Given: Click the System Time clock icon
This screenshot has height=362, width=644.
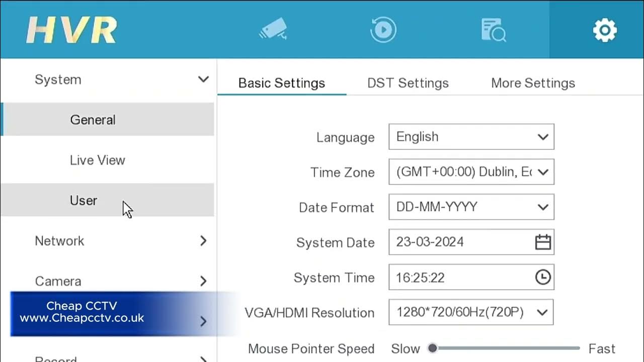Looking at the screenshot, I should (x=543, y=277).
